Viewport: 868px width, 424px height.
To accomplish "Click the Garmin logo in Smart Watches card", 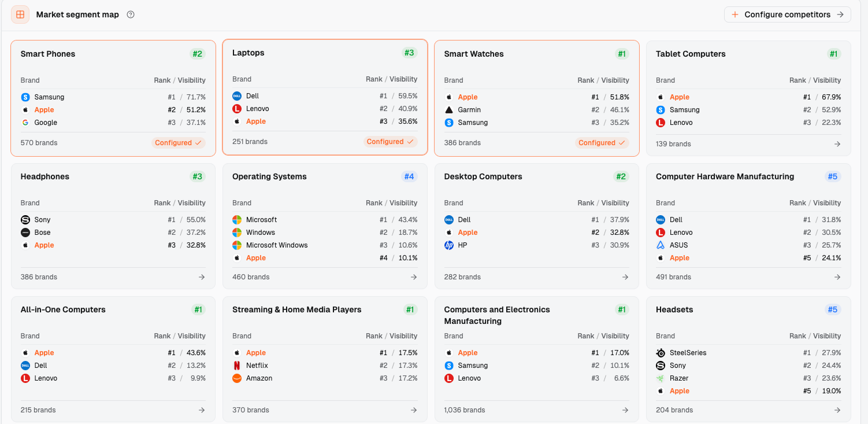I will pyautogui.click(x=449, y=110).
